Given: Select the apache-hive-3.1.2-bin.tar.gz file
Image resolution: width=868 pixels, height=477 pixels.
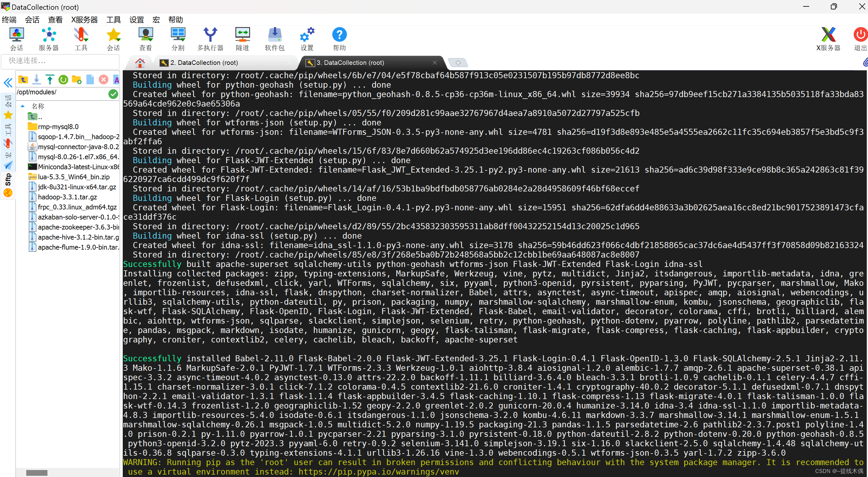Looking at the screenshot, I should [x=74, y=237].
